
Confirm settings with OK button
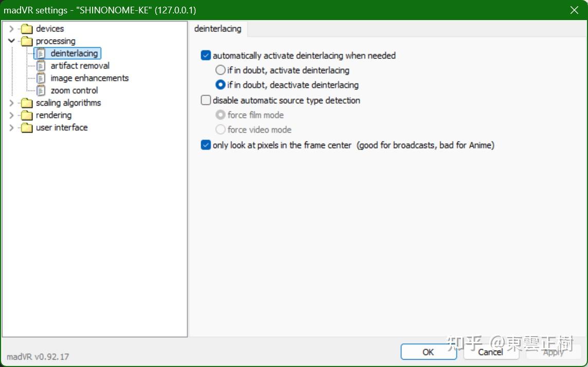tap(428, 352)
